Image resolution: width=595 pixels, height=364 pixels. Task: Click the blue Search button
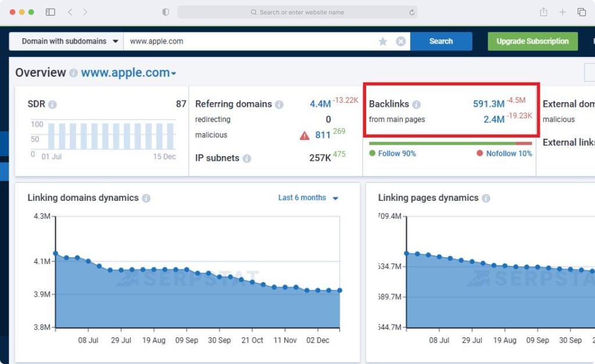[x=441, y=41]
